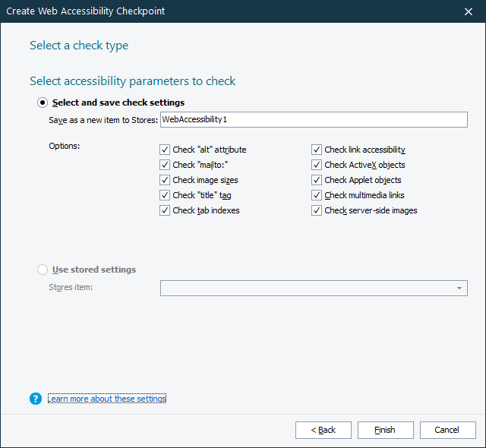
Task: Select the Use stored settings radio button
Action: 43,270
